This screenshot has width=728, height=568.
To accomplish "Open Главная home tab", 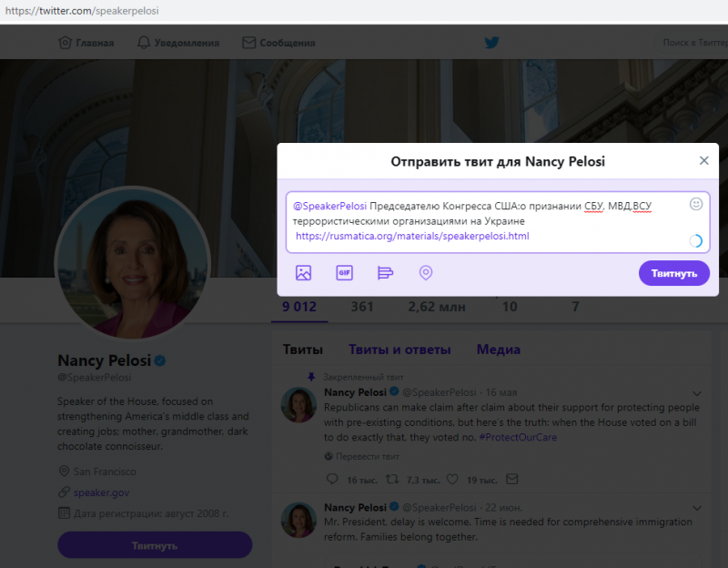I will pos(86,43).
